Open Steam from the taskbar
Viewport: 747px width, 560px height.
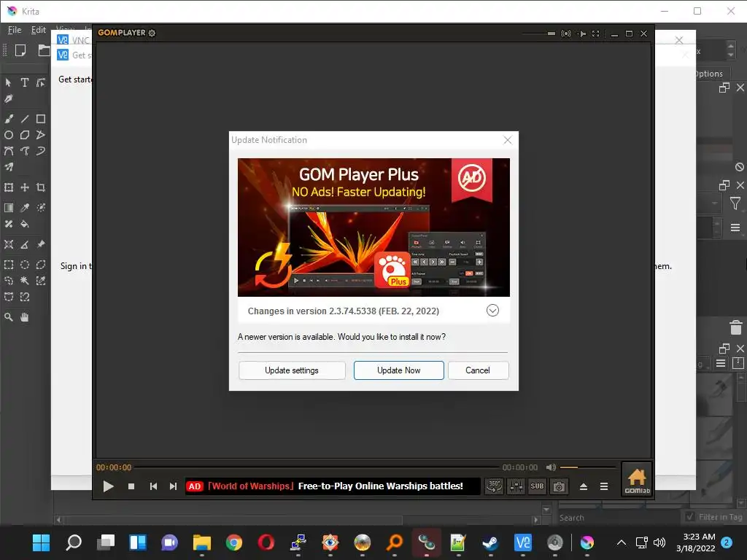tap(490, 542)
